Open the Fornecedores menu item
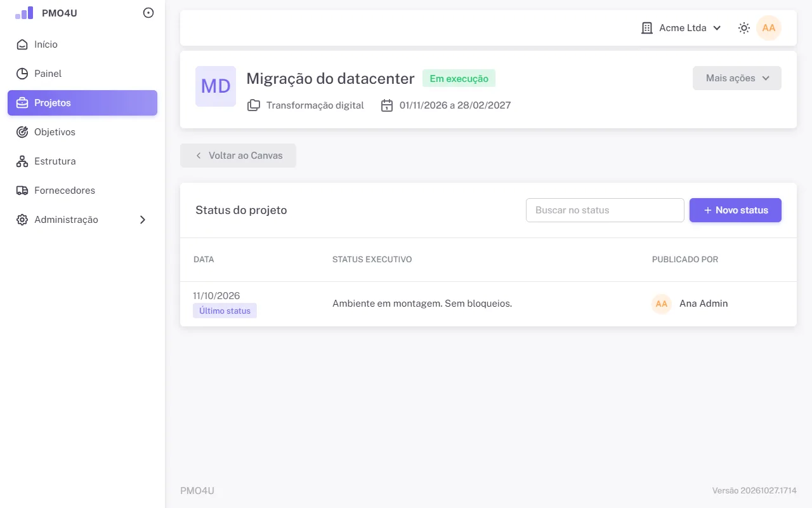812x508 pixels. tap(82, 190)
